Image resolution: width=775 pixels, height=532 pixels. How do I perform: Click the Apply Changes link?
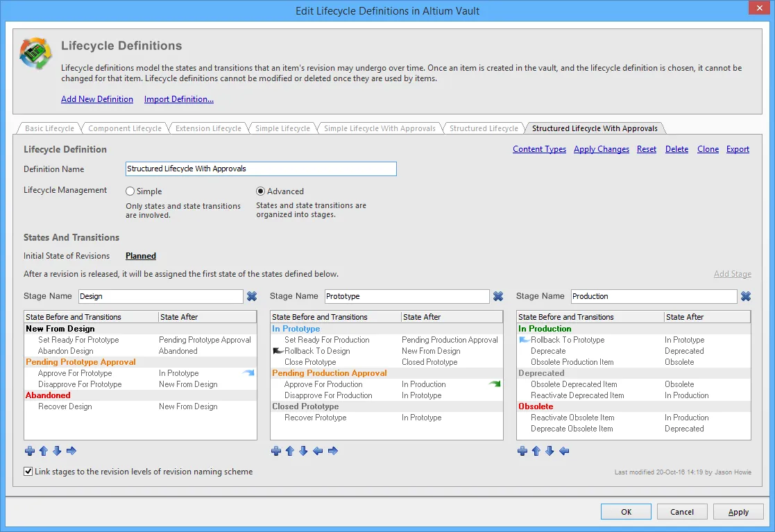602,149
